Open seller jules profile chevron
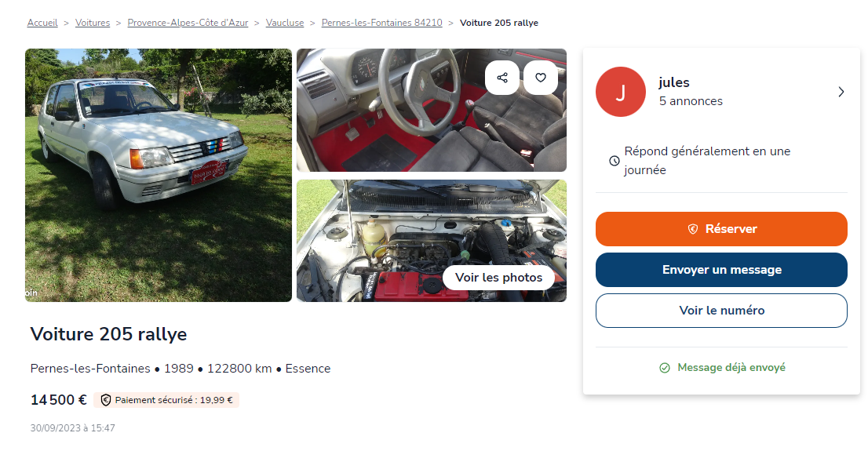The width and height of the screenshot is (868, 451). point(841,92)
